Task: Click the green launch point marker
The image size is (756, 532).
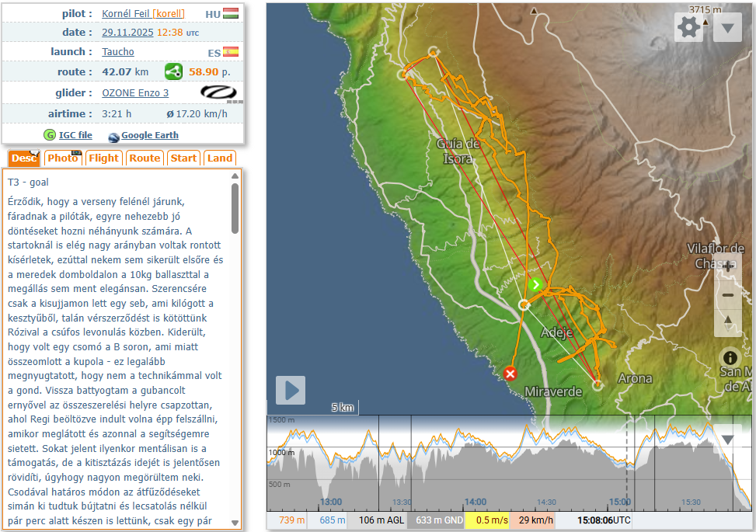Action: [535, 284]
